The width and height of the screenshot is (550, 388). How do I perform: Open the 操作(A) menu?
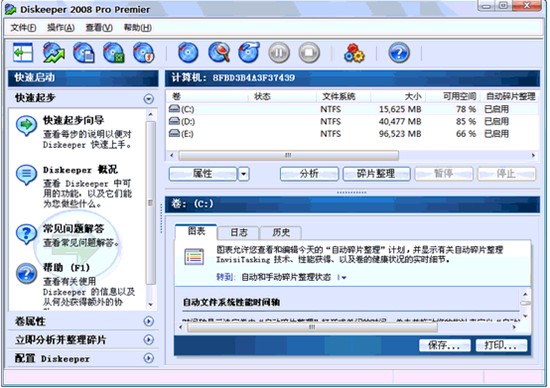61,28
